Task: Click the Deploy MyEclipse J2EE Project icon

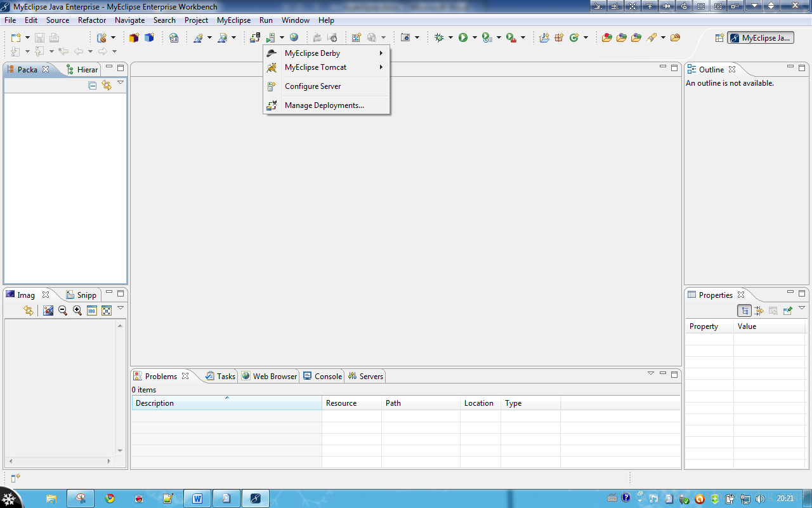Action: point(255,38)
